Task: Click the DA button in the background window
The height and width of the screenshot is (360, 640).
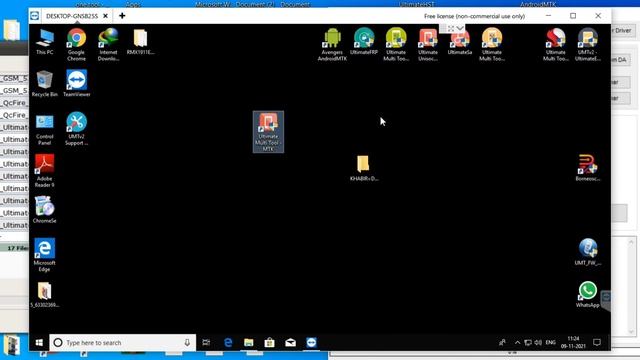Action: [620, 60]
